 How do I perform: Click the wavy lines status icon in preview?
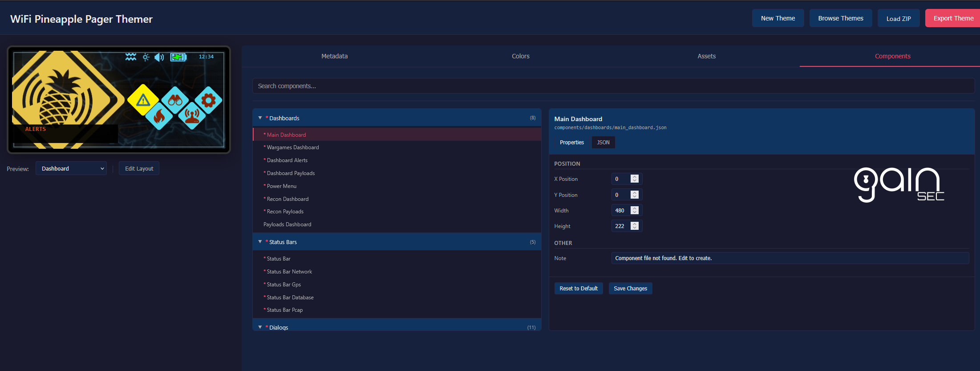coord(131,57)
